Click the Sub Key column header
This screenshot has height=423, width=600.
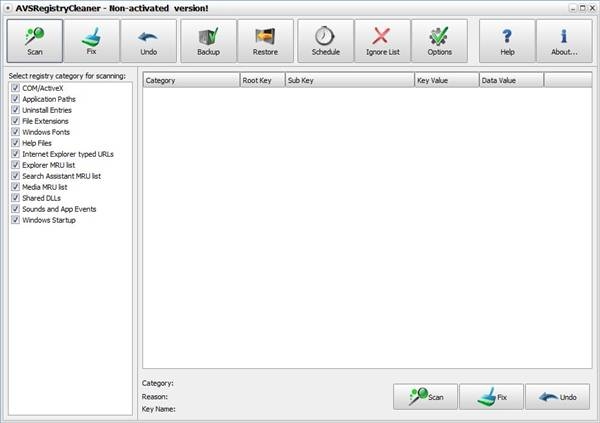pos(350,80)
